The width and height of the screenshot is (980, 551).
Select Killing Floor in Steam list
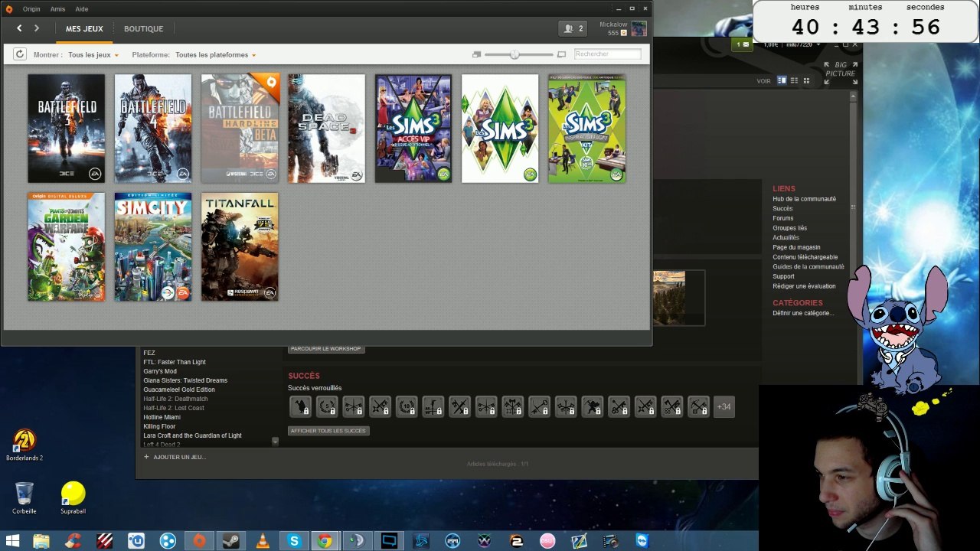159,426
